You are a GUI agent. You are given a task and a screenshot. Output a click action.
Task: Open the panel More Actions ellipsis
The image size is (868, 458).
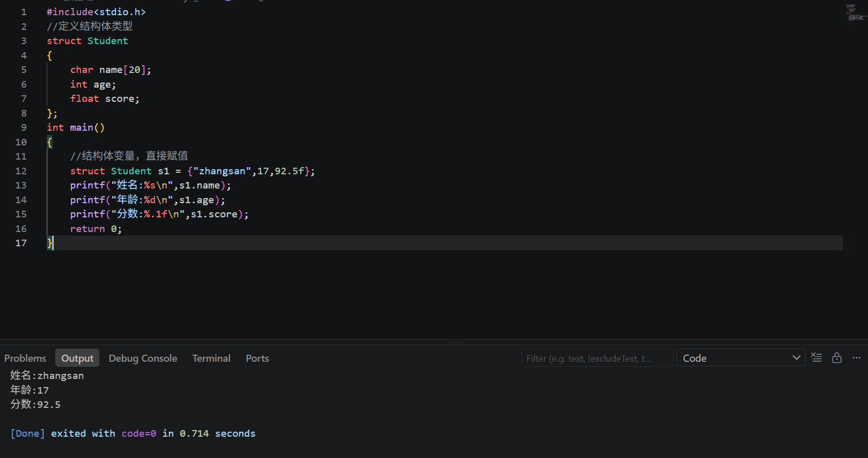pos(856,358)
